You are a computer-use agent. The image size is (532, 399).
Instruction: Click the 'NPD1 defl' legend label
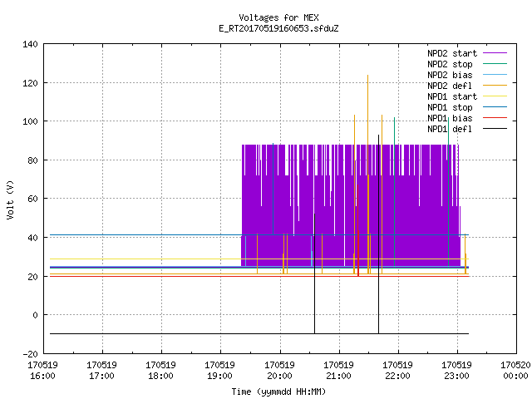point(450,129)
